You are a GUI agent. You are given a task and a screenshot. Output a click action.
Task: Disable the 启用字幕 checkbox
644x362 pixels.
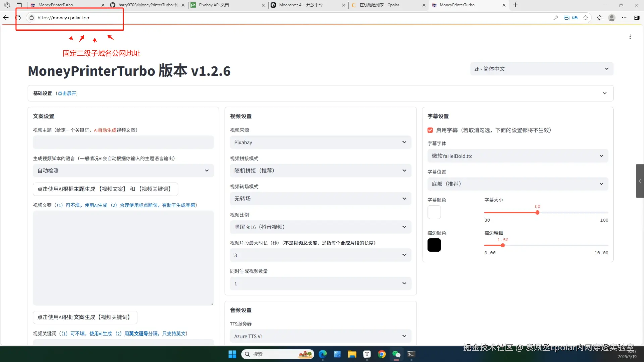[430, 130]
